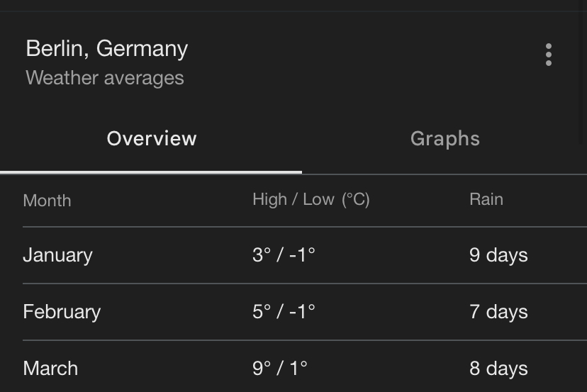
Task: Click the High / Low column header
Action: coord(293,199)
